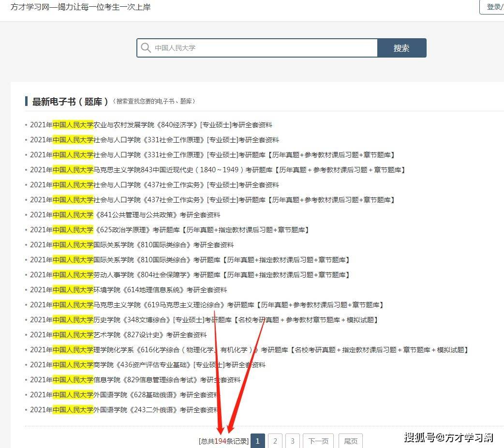Screen dimensions: 504x448
Task: Open 616化学综合 考研题库 link
Action: click(x=249, y=350)
